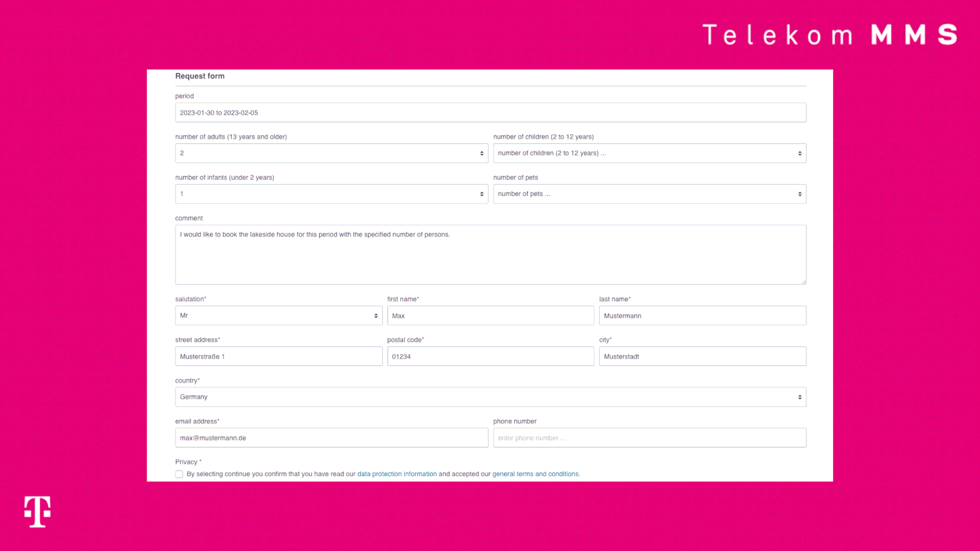Open the number of children selector
Image resolution: width=980 pixels, height=551 pixels.
click(x=650, y=153)
